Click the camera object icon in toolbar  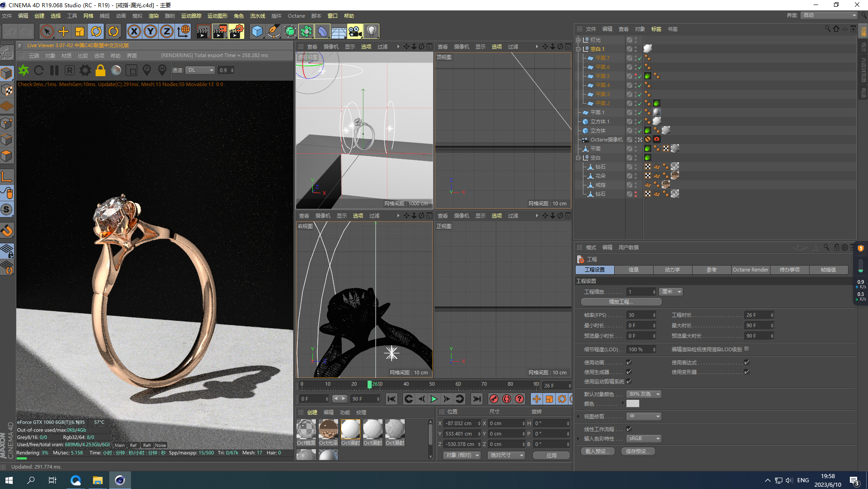[355, 31]
